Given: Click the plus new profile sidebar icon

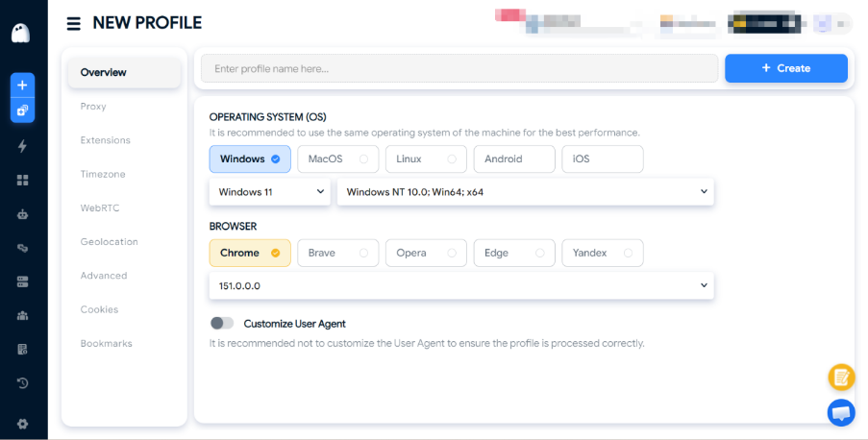Looking at the screenshot, I should point(22,86).
